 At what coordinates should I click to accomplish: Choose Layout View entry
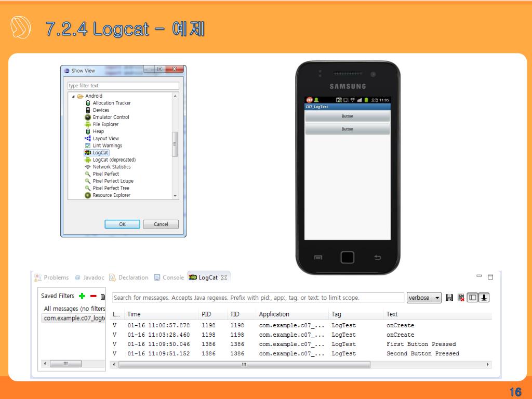click(102, 138)
